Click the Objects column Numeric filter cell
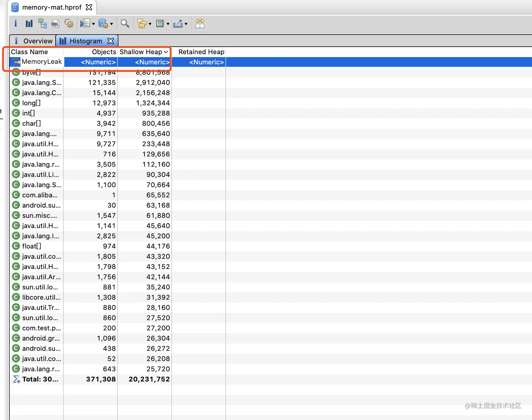The height and width of the screenshot is (420, 532). pyautogui.click(x=91, y=62)
